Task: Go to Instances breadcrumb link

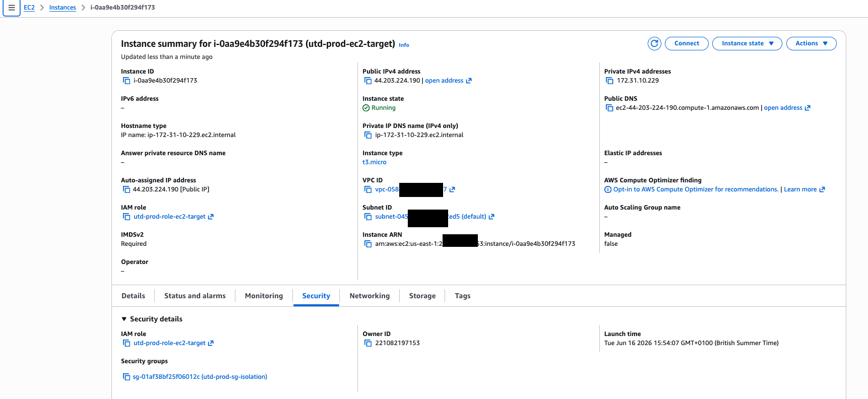Action: pyautogui.click(x=63, y=8)
